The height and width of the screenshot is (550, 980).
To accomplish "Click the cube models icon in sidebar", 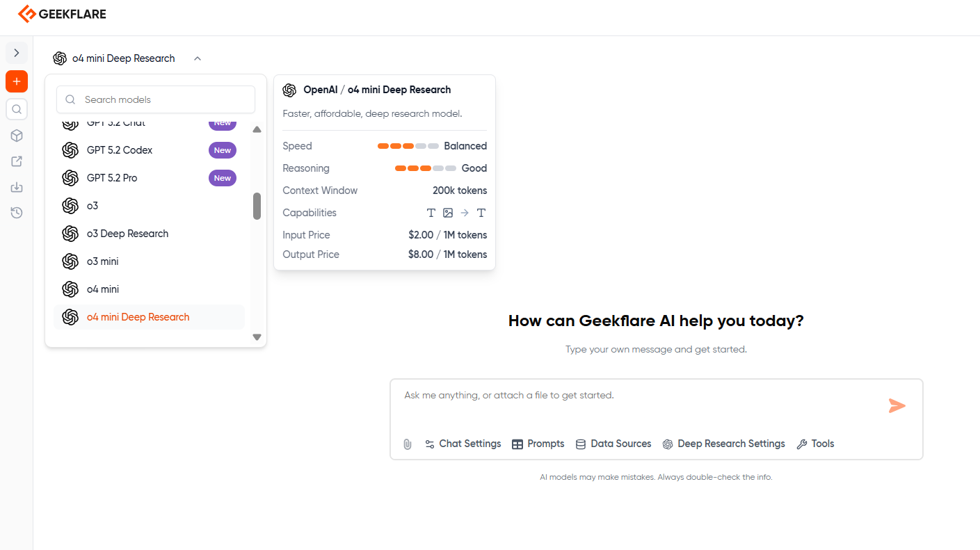I will point(17,136).
